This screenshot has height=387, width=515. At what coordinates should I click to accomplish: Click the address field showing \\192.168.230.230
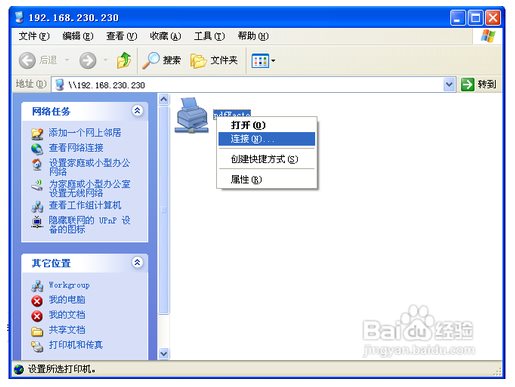tap(248, 85)
